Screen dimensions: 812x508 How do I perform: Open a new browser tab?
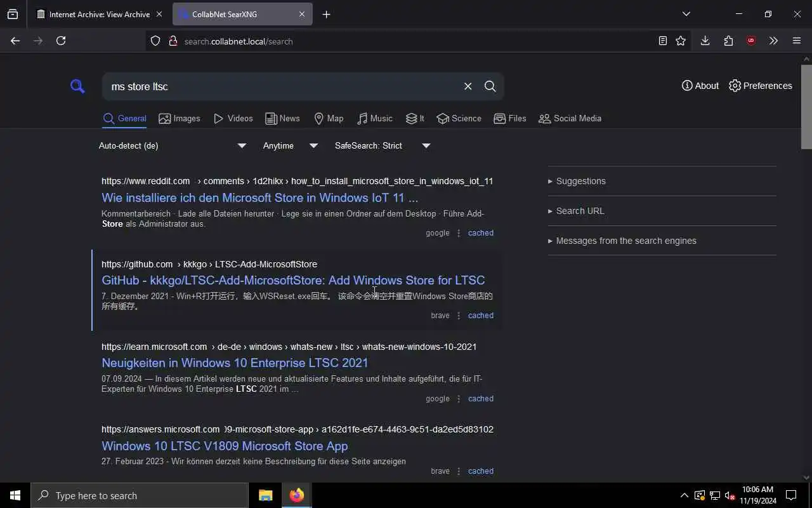pos(326,14)
